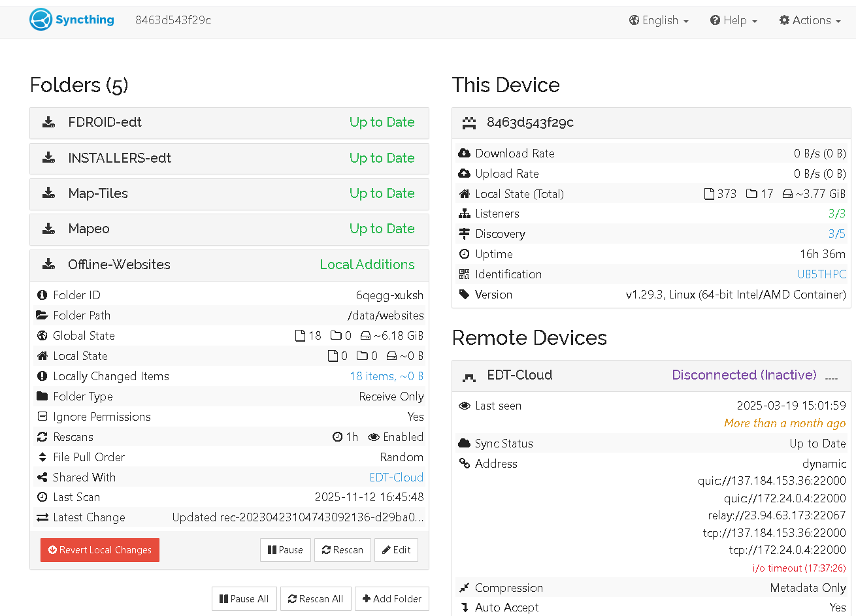Viewport: 856px width, 616px height.
Task: Click the UB5THPC identification link
Action: (821, 274)
